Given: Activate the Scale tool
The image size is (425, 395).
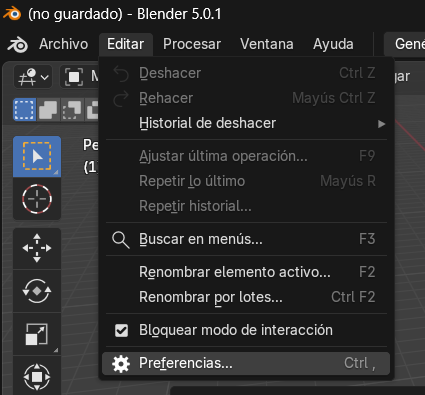Looking at the screenshot, I should click(x=37, y=334).
